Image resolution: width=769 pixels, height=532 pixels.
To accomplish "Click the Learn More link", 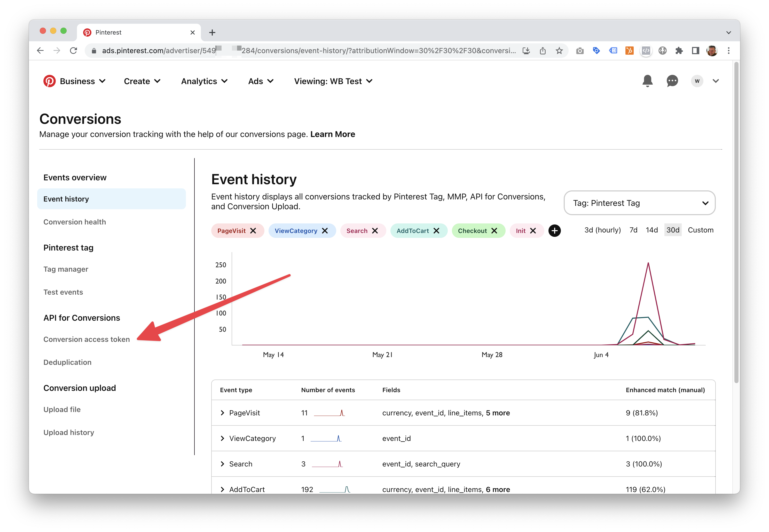I will tap(333, 134).
